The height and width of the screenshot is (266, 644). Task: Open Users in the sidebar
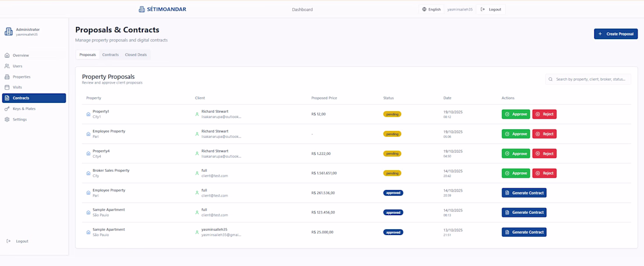point(34,66)
